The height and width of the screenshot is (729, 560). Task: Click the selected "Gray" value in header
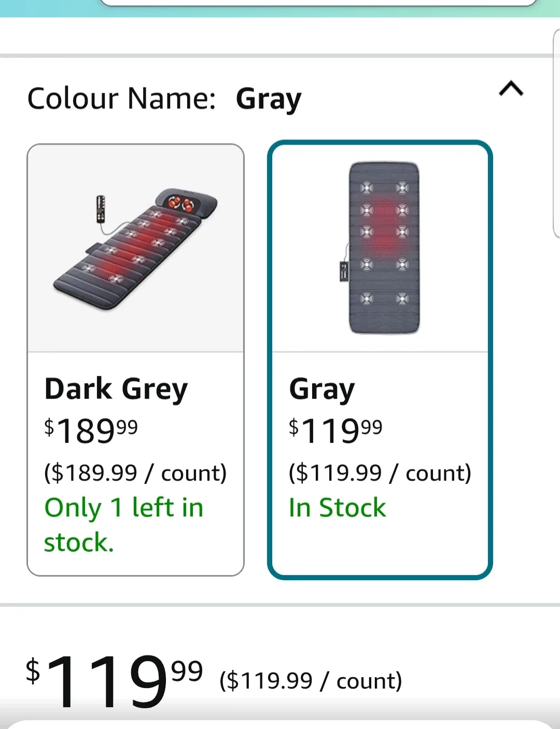pyautogui.click(x=269, y=99)
